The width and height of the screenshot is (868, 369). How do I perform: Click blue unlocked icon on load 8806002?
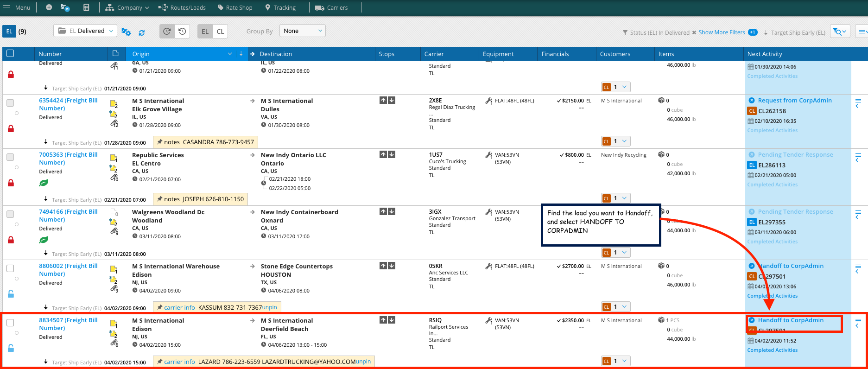click(11, 294)
